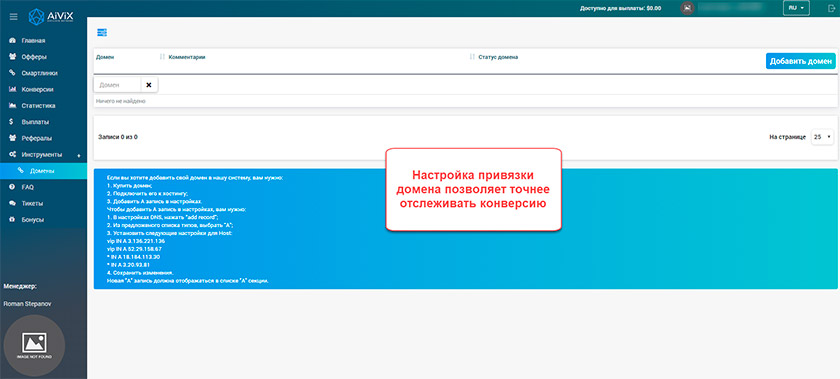Viewport: 840px width, 379px height.
Task: Click the Записи 0 из 0 text
Action: [118, 137]
